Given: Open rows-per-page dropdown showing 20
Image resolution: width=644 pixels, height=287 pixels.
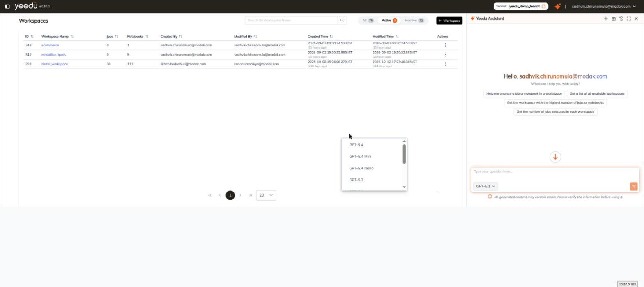Looking at the screenshot, I should 266,195.
